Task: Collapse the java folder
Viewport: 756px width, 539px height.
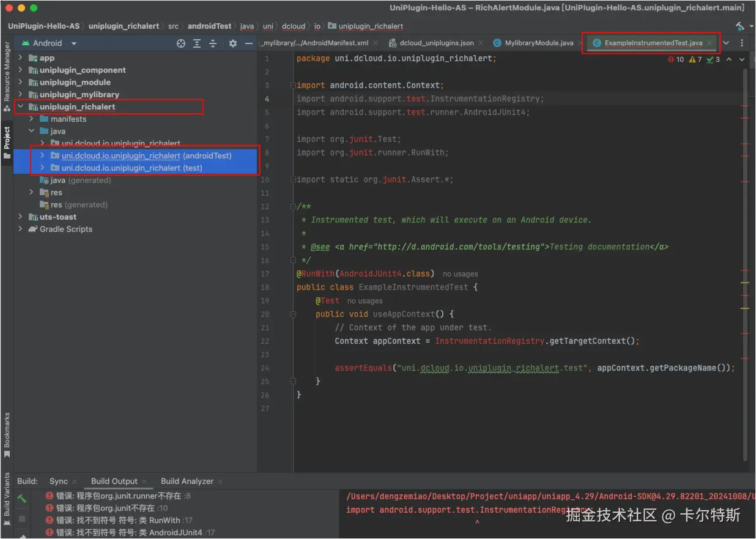Action: (31, 131)
